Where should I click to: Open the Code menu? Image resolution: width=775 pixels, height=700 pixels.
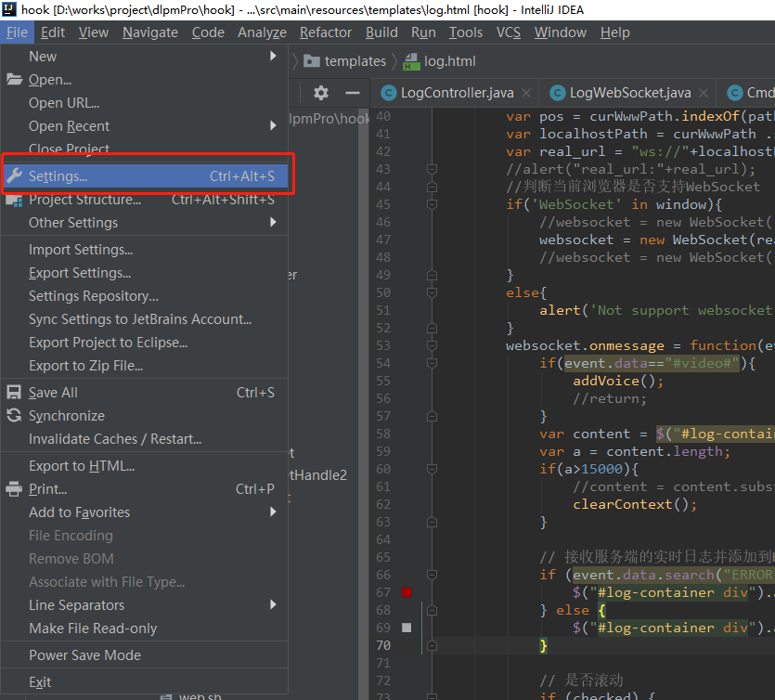(208, 32)
